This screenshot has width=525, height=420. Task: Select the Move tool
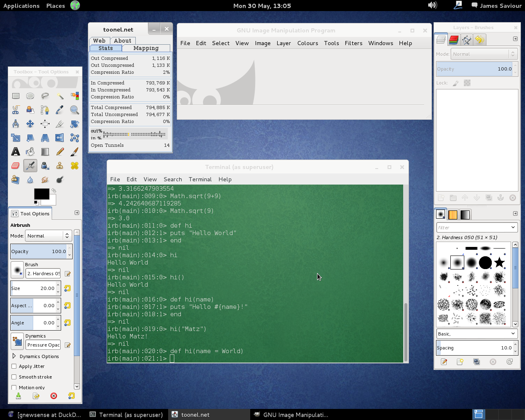click(30, 124)
